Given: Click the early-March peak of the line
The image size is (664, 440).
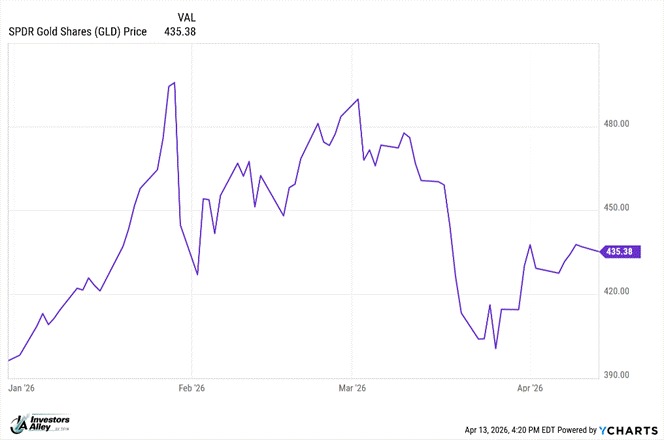Looking at the screenshot, I should coord(358,99).
